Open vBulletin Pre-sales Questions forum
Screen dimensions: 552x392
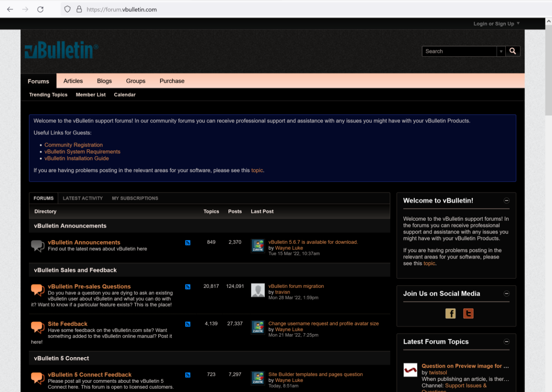tap(89, 286)
